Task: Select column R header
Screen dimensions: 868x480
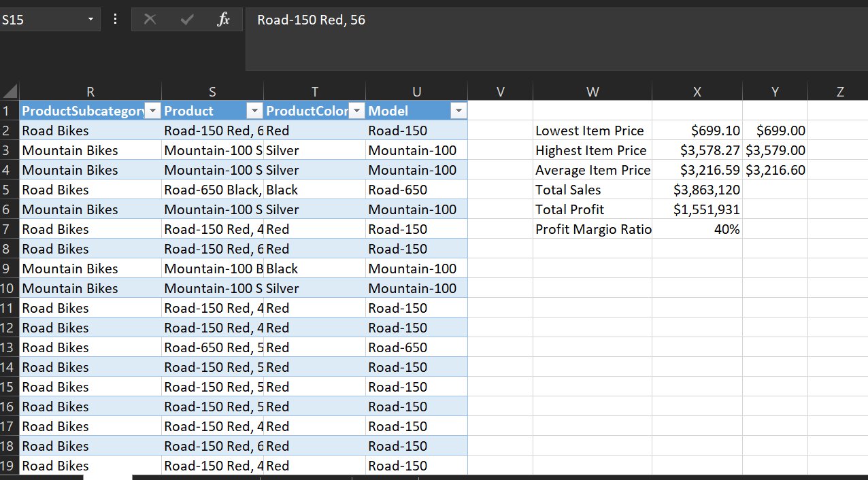Action: tap(90, 92)
